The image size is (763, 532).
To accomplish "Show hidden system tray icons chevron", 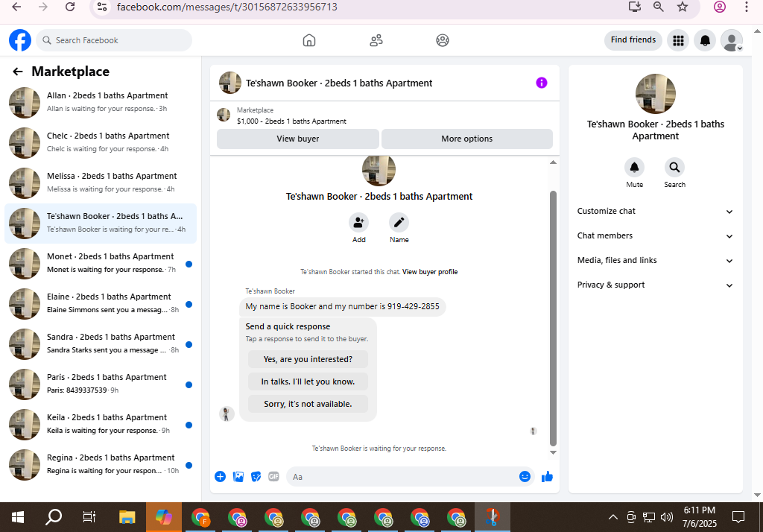I will point(613,517).
